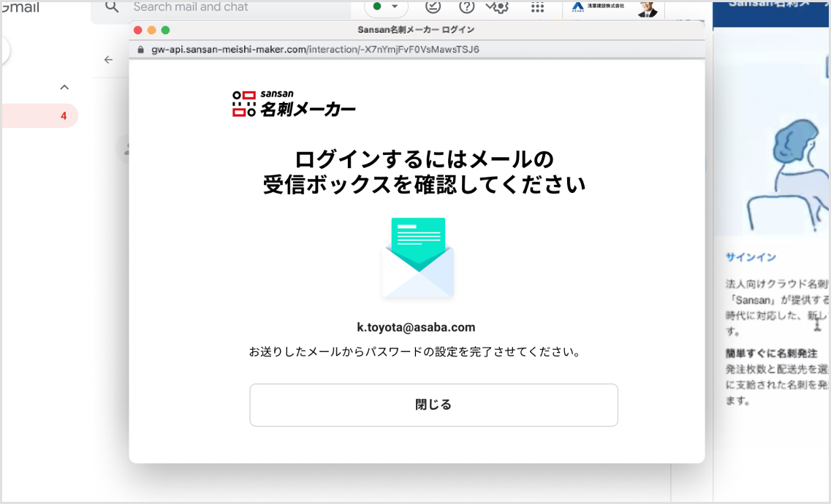
Task: Click the Gmail account profile photo
Action: (647, 8)
